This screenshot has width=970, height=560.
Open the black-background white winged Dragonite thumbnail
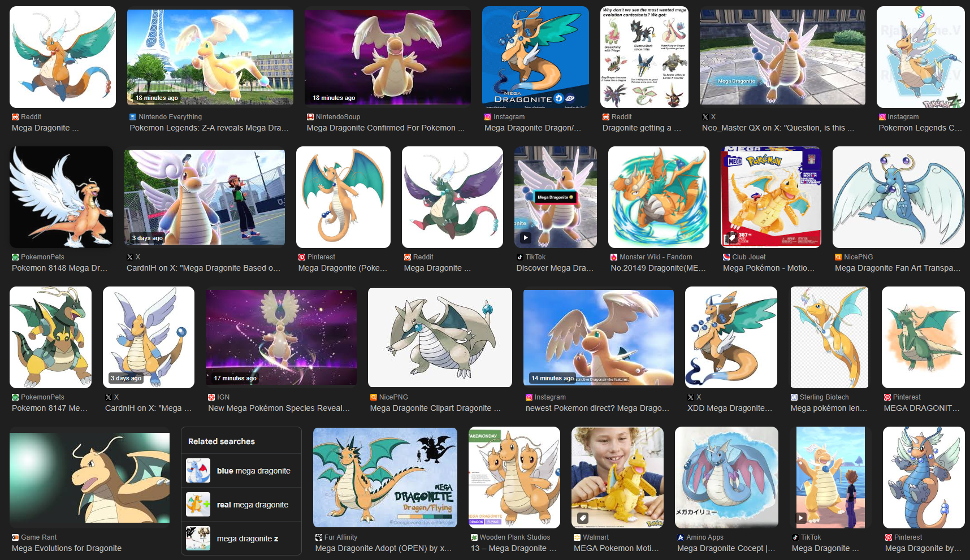[61, 197]
